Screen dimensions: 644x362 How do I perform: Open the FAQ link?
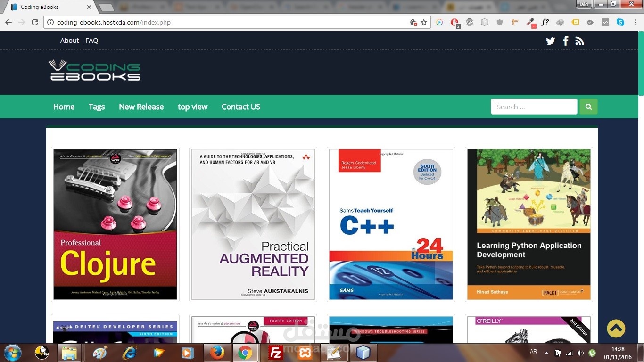click(91, 41)
